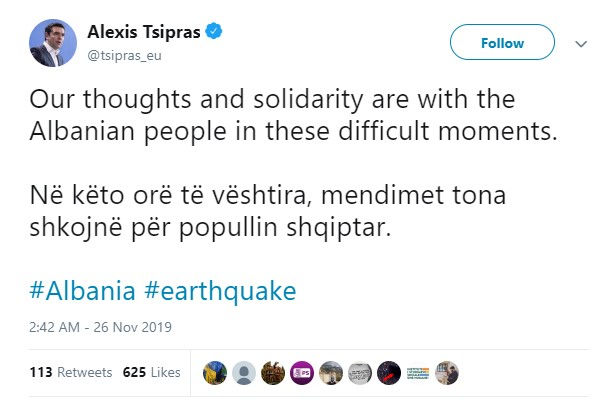Click the blue and yellow first liker avatar

pyautogui.click(x=214, y=373)
